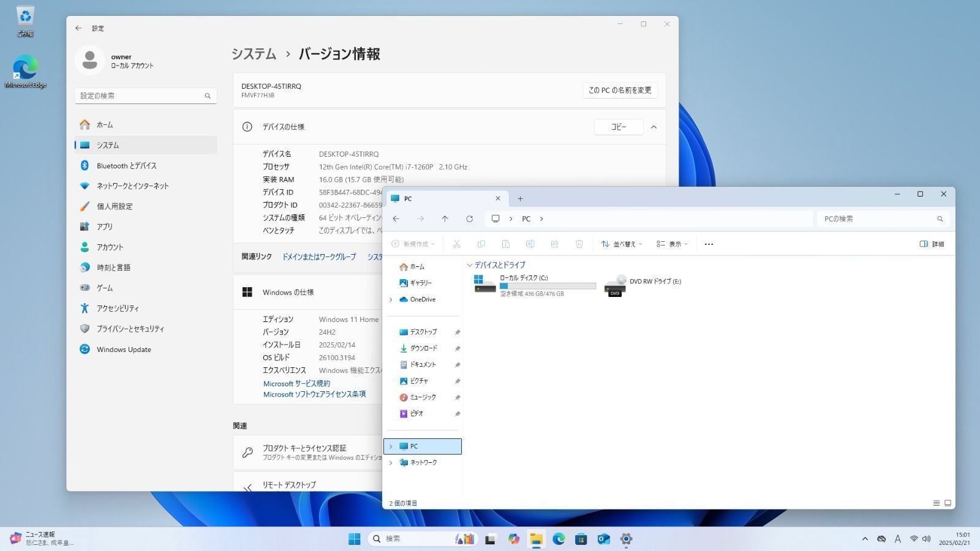Open the Recycle Bin desktop icon
Viewport: 980px width, 551px height.
[x=25, y=21]
